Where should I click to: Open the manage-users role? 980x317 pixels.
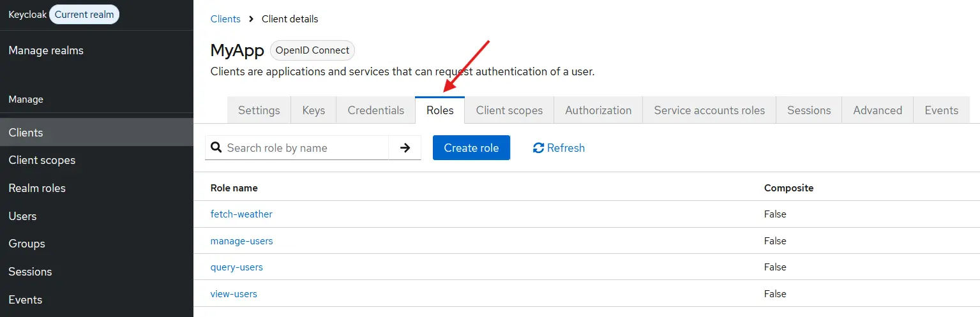click(x=241, y=241)
